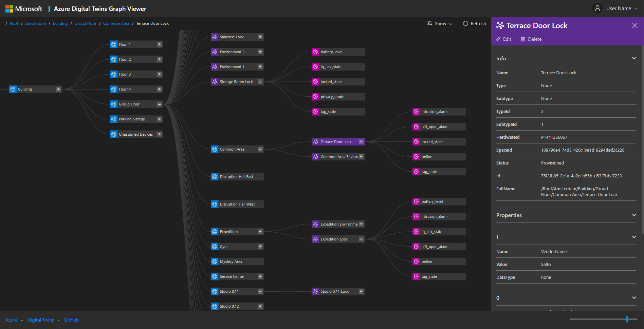644x329 pixels.
Task: Open the GitHub link in the footer
Action: [x=71, y=320]
